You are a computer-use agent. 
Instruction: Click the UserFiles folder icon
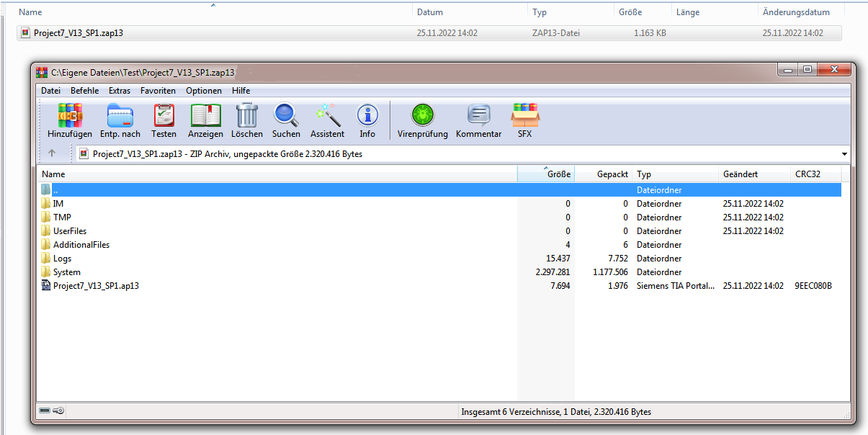coord(46,231)
